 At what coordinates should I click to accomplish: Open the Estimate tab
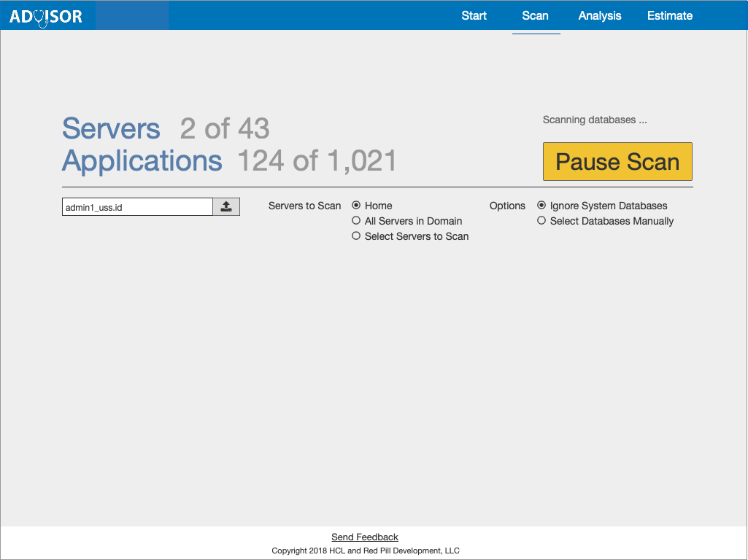click(669, 16)
